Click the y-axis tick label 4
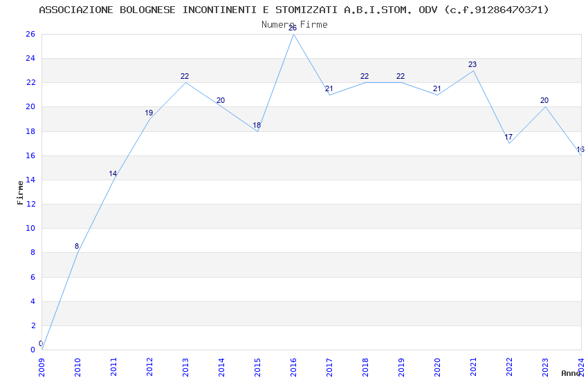588x380 pixels. (x=33, y=301)
